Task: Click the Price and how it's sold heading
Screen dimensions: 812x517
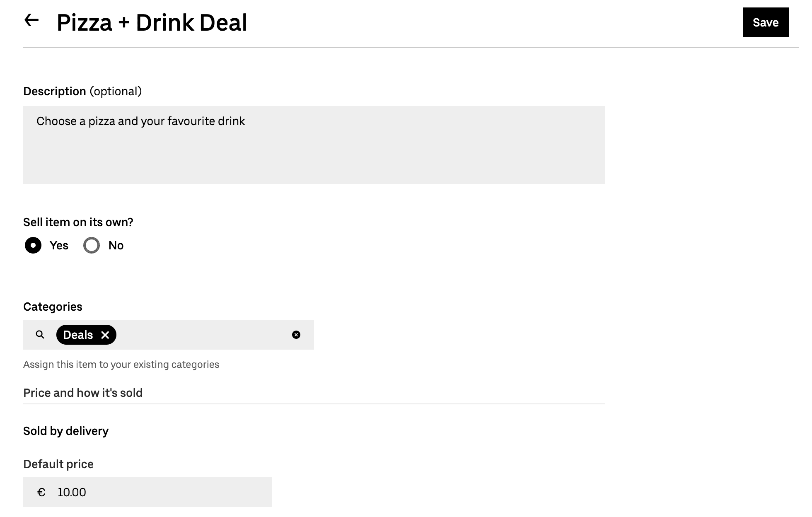Action: coord(83,392)
